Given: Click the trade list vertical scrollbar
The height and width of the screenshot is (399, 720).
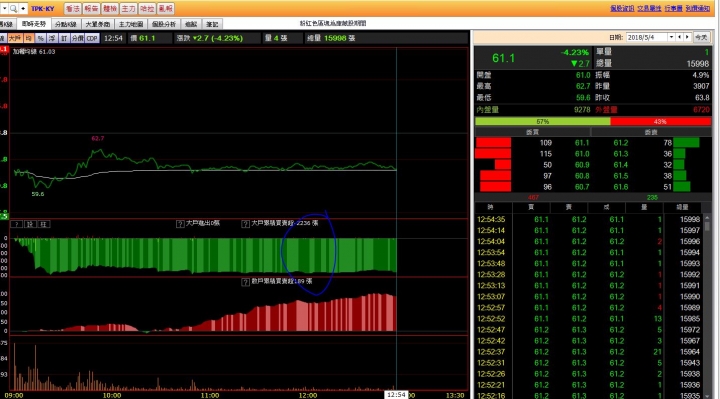Looking at the screenshot, I should pyautogui.click(x=708, y=303).
